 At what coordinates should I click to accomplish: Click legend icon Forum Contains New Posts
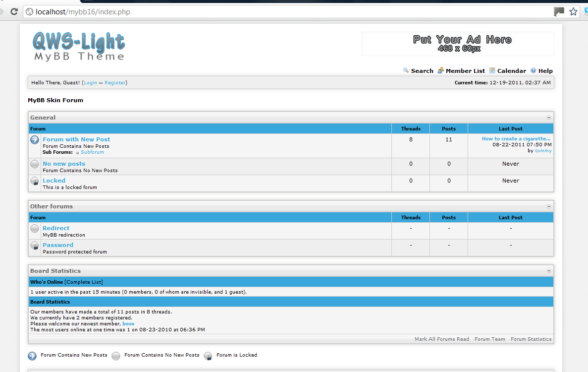click(x=32, y=356)
